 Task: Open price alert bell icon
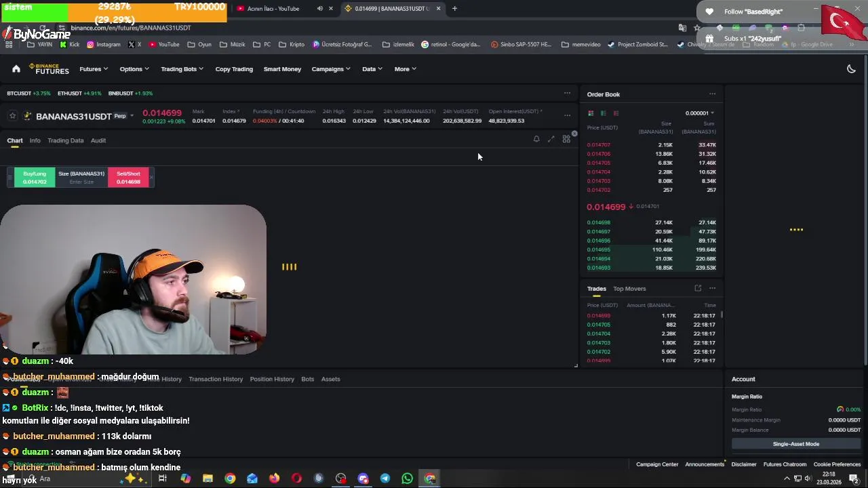pos(536,139)
